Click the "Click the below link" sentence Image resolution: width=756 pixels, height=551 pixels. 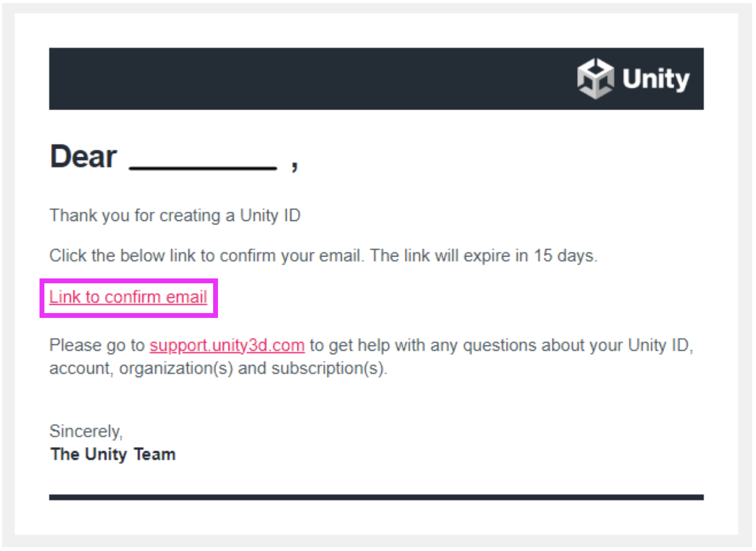(205, 256)
